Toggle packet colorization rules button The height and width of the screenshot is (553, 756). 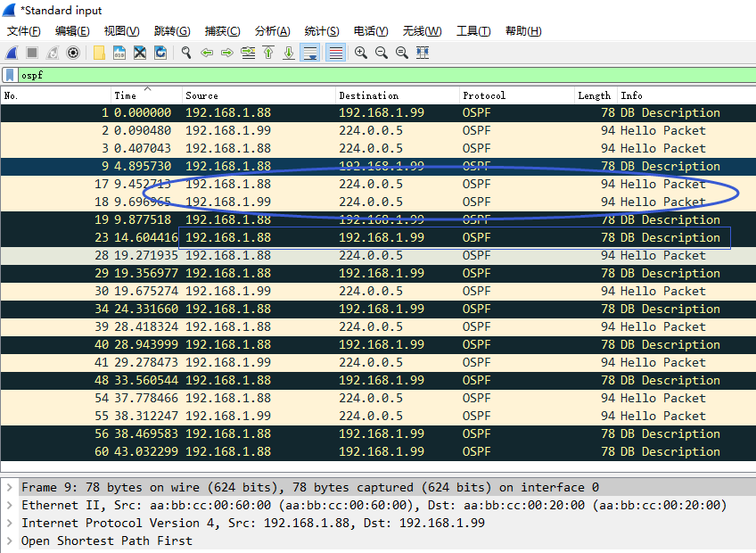(335, 53)
